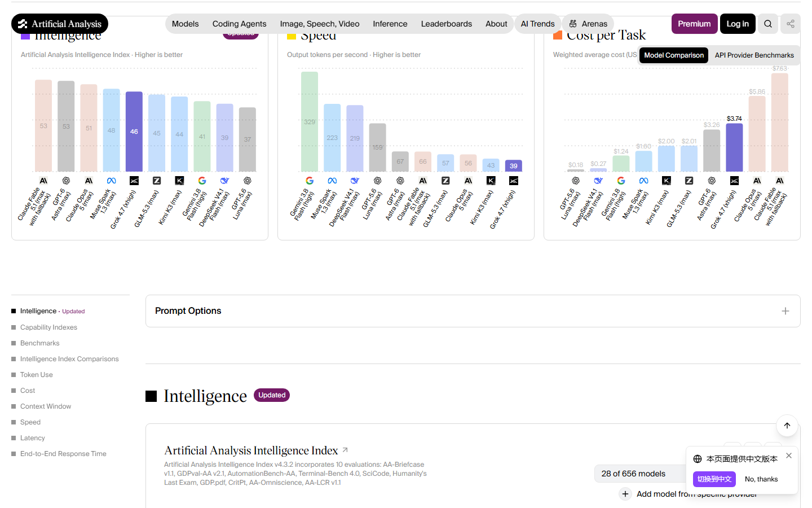The height and width of the screenshot is (508, 812).
Task: Open the Inference menu
Action: click(x=390, y=24)
